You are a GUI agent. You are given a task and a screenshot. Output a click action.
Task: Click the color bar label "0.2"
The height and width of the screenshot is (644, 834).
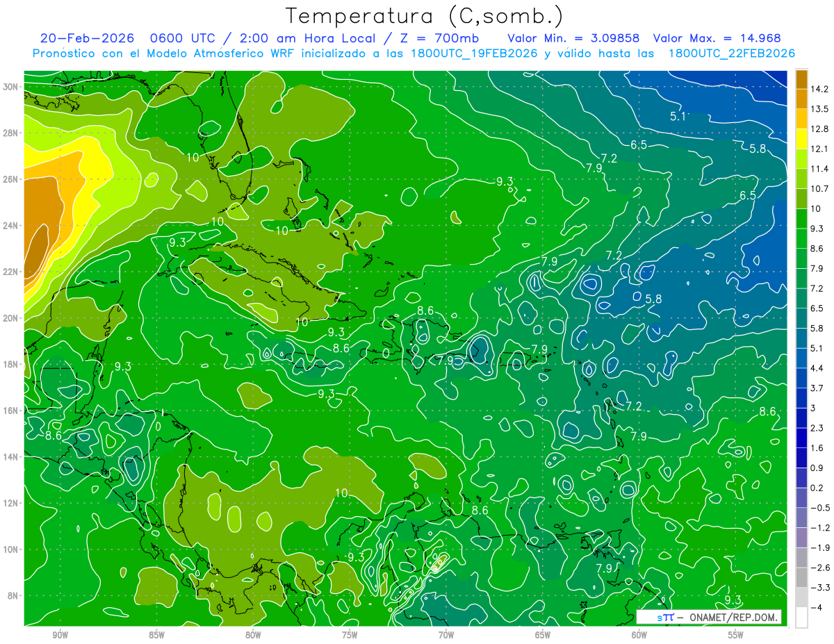click(817, 488)
